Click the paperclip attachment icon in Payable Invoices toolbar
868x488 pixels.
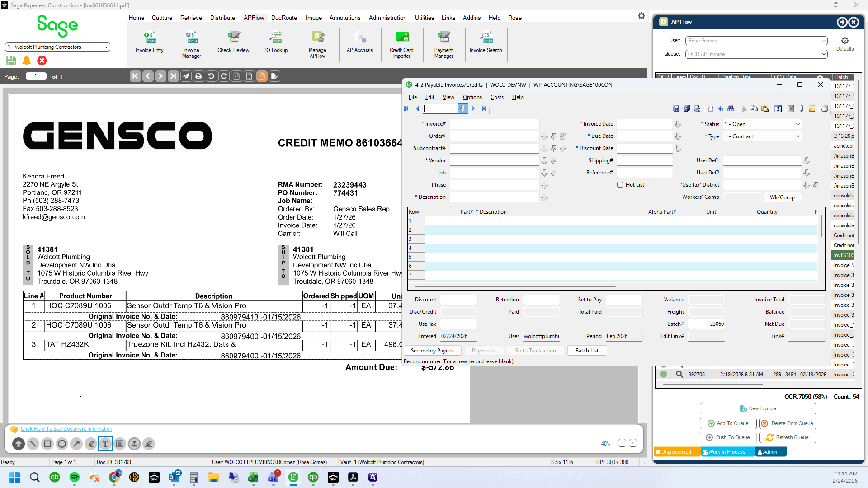(x=801, y=108)
